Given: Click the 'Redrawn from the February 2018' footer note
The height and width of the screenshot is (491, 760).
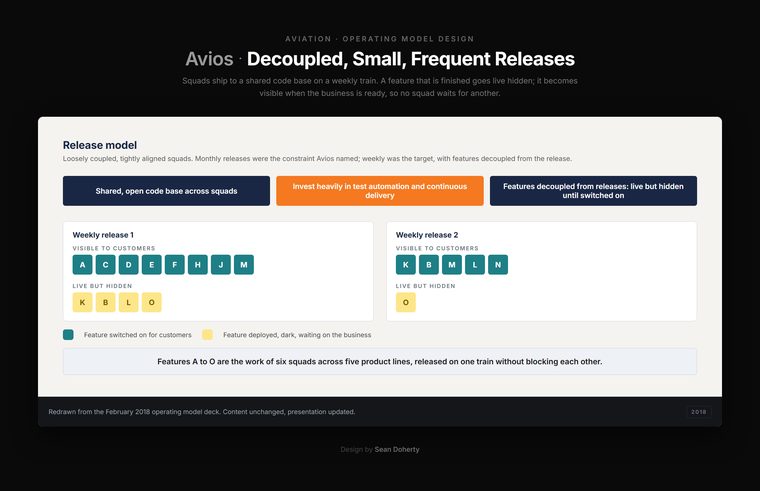Looking at the screenshot, I should 202,412.
